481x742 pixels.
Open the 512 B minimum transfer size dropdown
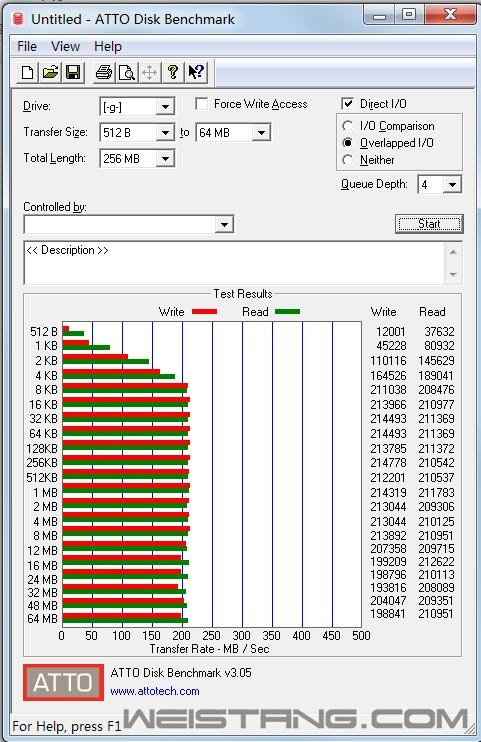(165, 132)
